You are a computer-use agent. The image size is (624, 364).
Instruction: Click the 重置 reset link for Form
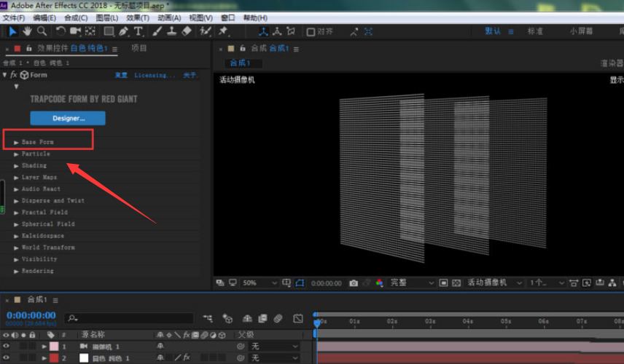point(121,75)
